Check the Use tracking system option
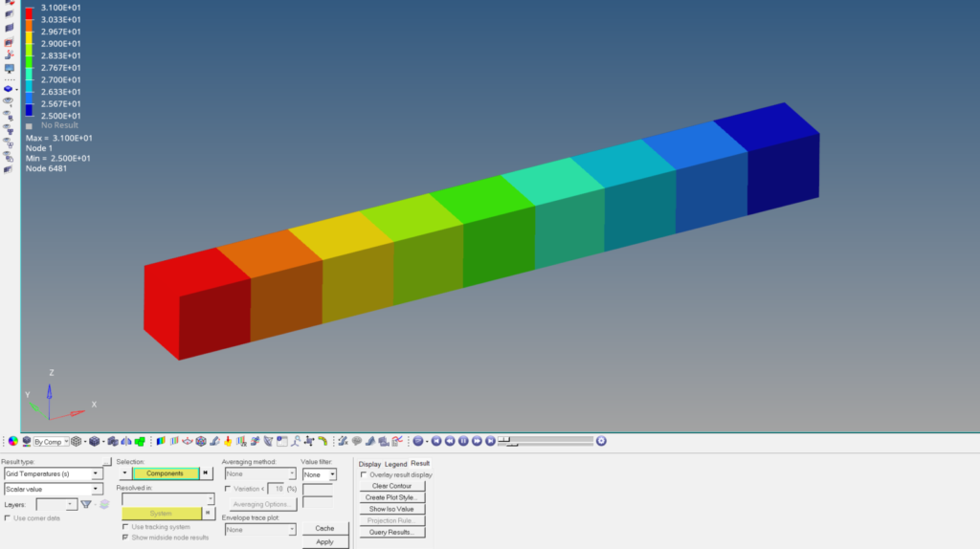 [125, 527]
